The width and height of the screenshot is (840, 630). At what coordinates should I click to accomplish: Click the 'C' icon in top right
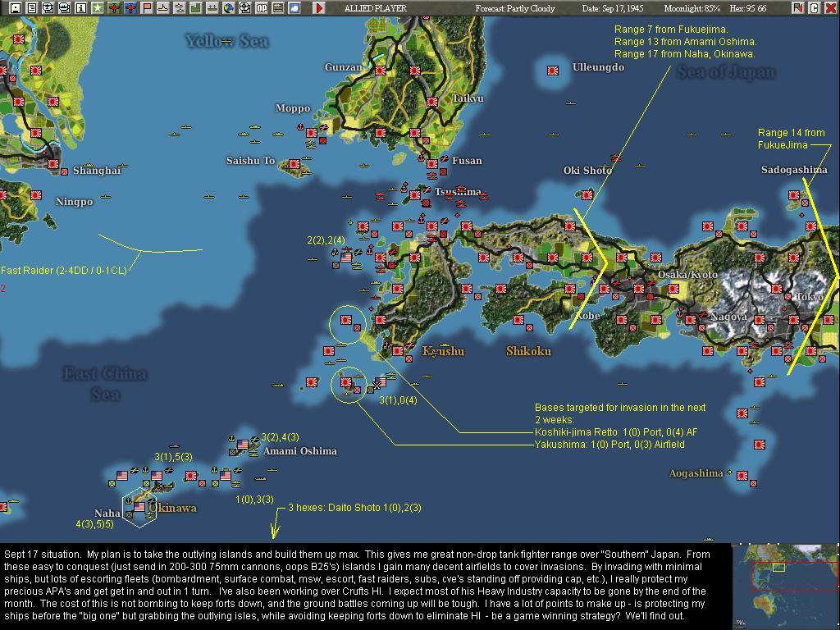(x=815, y=7)
